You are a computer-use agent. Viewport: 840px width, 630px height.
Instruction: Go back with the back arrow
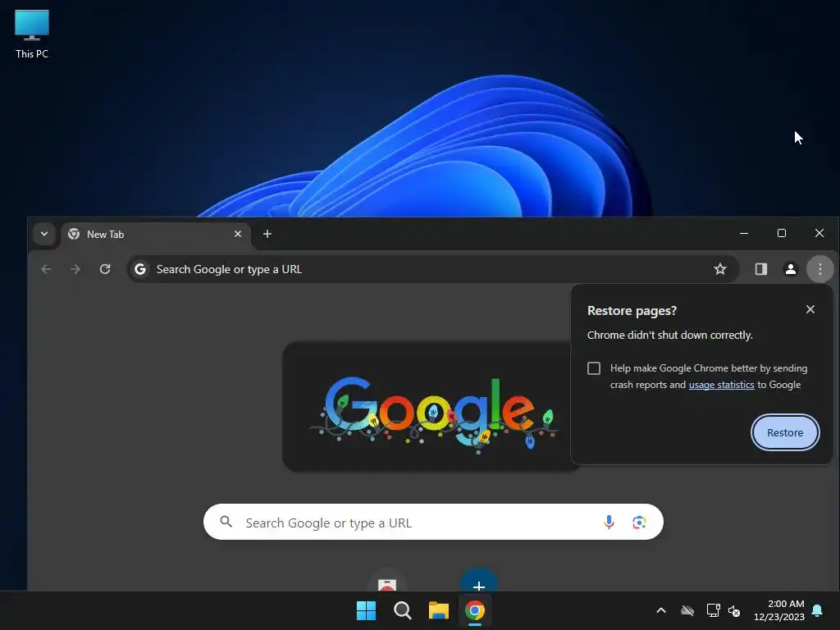click(47, 269)
